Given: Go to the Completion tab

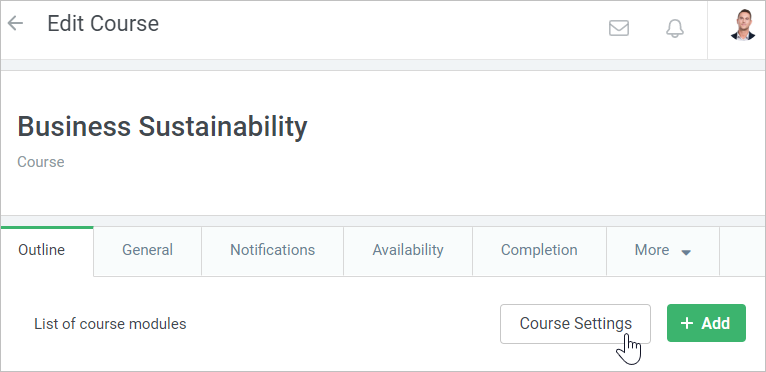Looking at the screenshot, I should (x=539, y=251).
